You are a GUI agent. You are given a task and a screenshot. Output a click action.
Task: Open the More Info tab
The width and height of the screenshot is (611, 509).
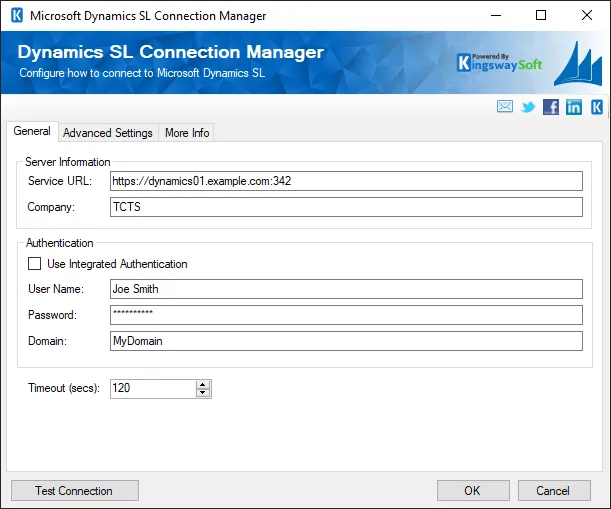(x=186, y=133)
